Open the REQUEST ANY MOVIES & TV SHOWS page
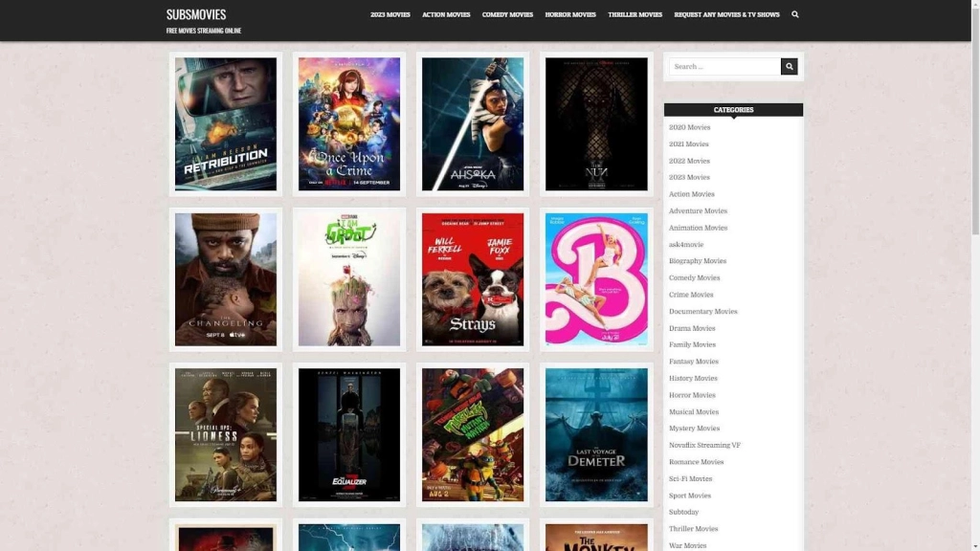The width and height of the screenshot is (980, 551). (726, 14)
